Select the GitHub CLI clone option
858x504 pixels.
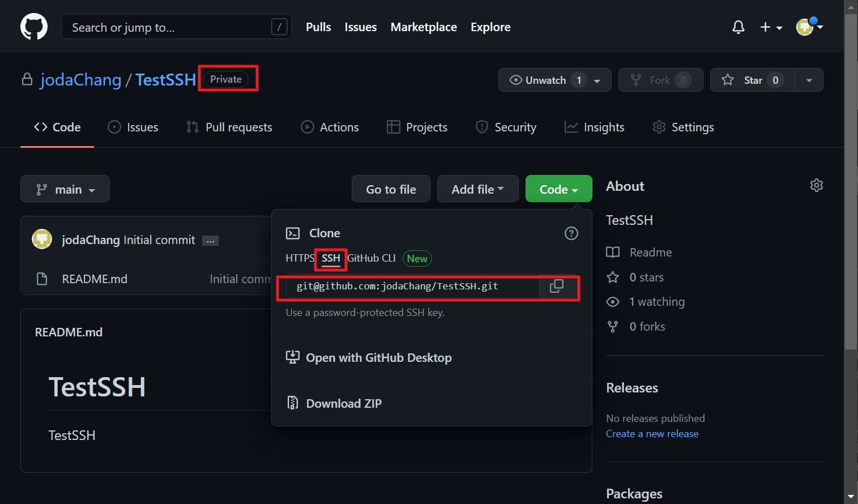click(x=372, y=258)
